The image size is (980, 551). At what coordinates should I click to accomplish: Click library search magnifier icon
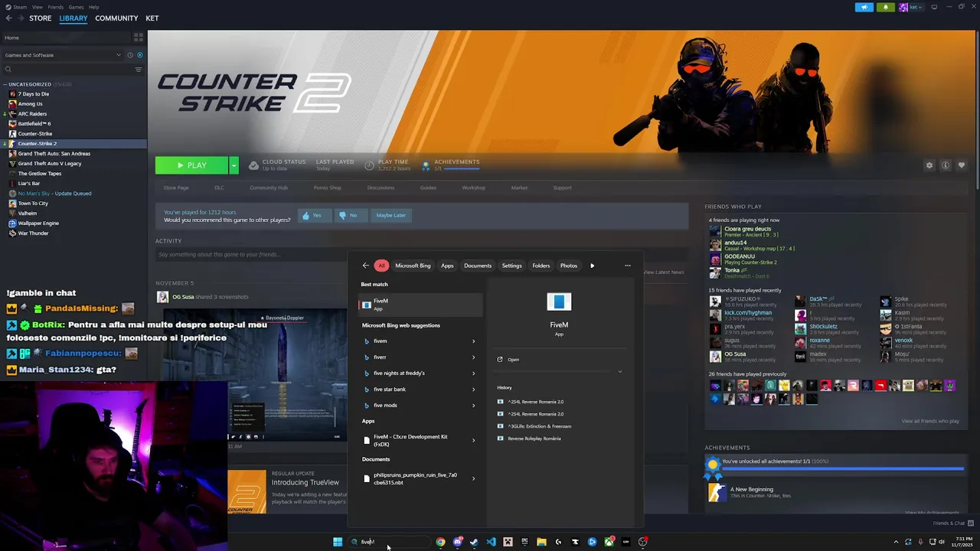pyautogui.click(x=8, y=70)
